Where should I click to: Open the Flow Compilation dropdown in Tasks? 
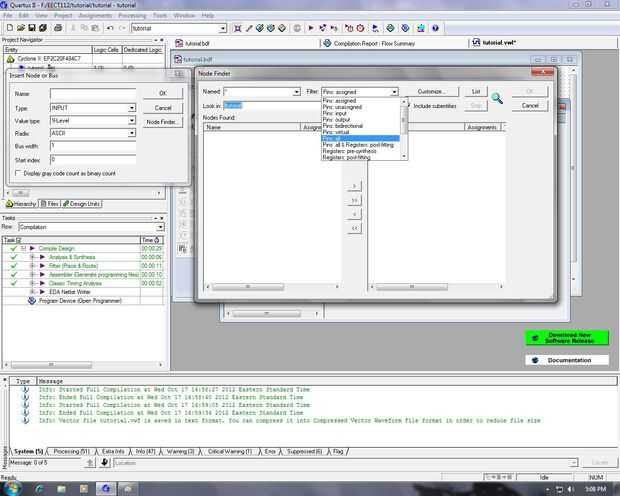(x=160, y=227)
